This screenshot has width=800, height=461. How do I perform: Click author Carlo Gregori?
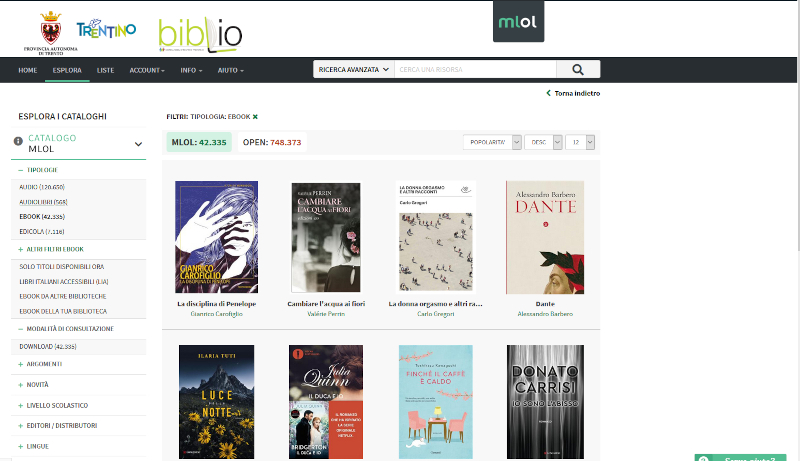(x=436, y=314)
